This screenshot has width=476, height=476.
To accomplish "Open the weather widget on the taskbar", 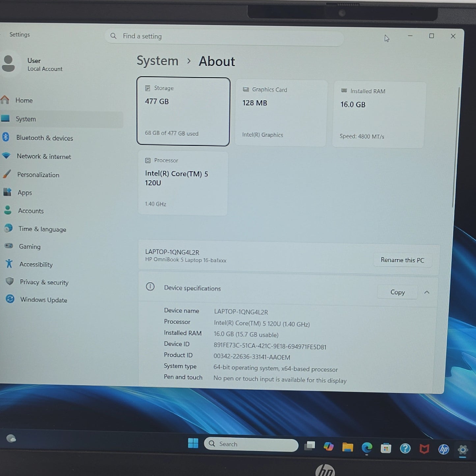I will pos(11,438).
